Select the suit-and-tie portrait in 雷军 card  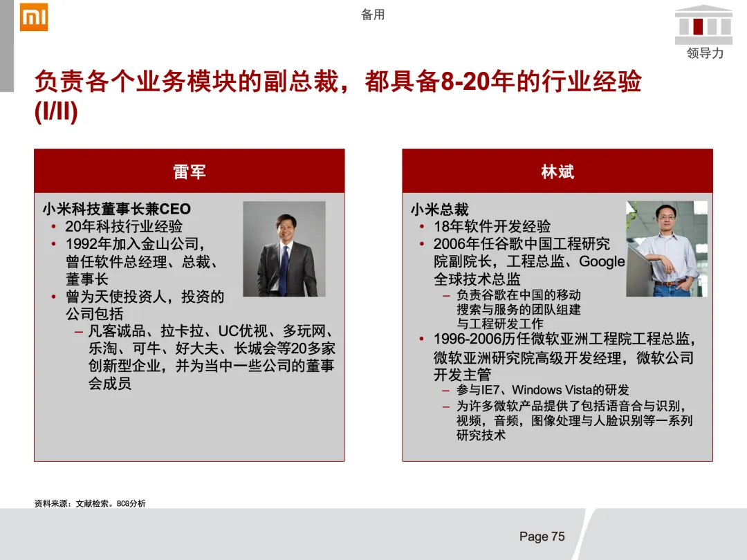point(284,249)
